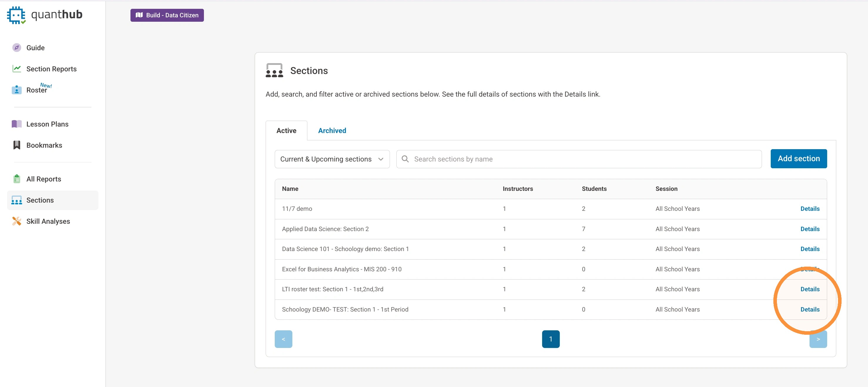Click the search magnifier icon
The height and width of the screenshot is (387, 868).
[405, 159]
